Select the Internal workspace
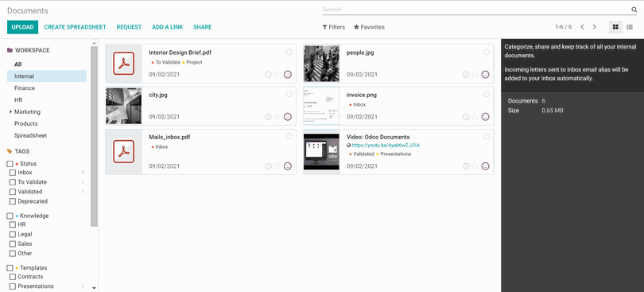The height and width of the screenshot is (292, 644). (x=47, y=76)
